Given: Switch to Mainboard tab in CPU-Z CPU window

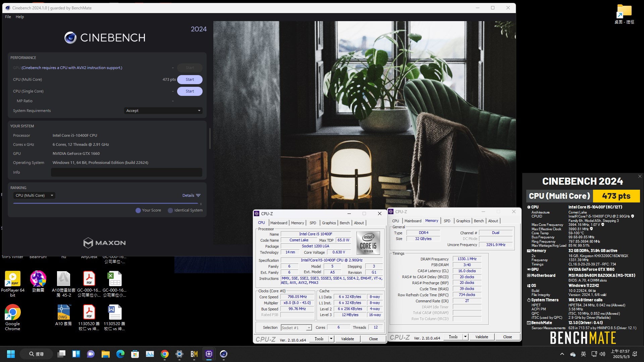Looking at the screenshot, I should [x=279, y=223].
